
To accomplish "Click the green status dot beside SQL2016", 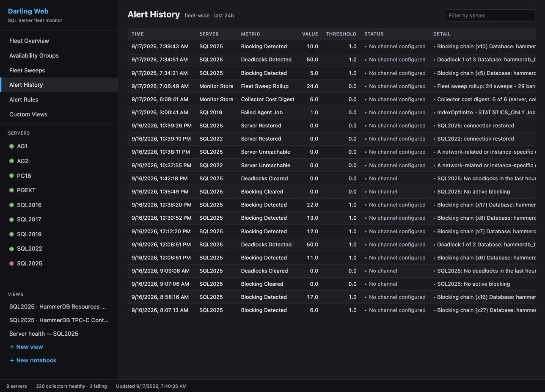I will 12,205.
